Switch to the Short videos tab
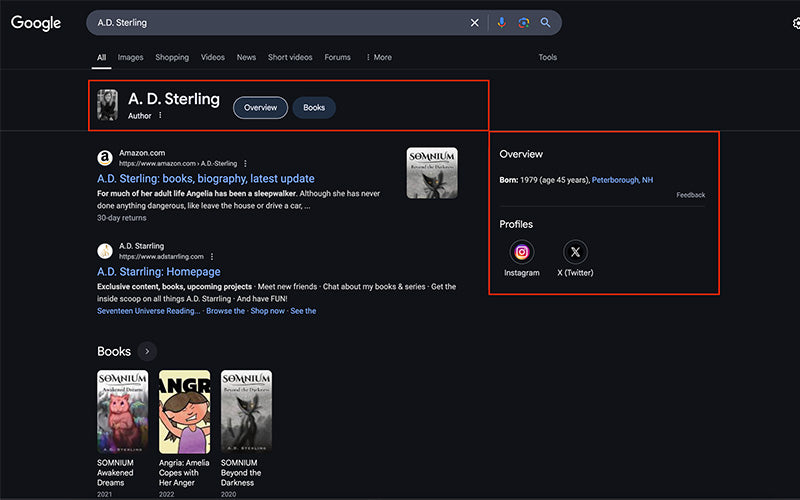The height and width of the screenshot is (500, 800). [290, 57]
